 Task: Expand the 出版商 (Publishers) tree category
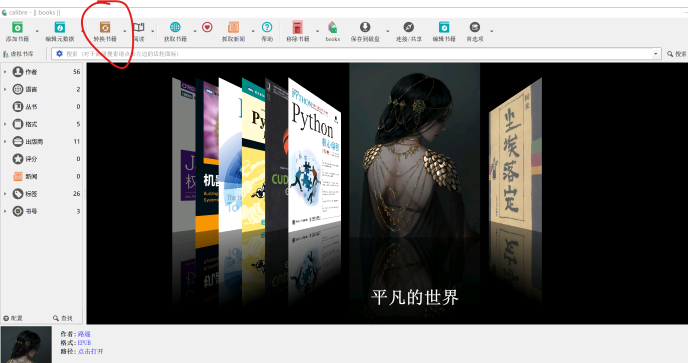[x=5, y=141]
